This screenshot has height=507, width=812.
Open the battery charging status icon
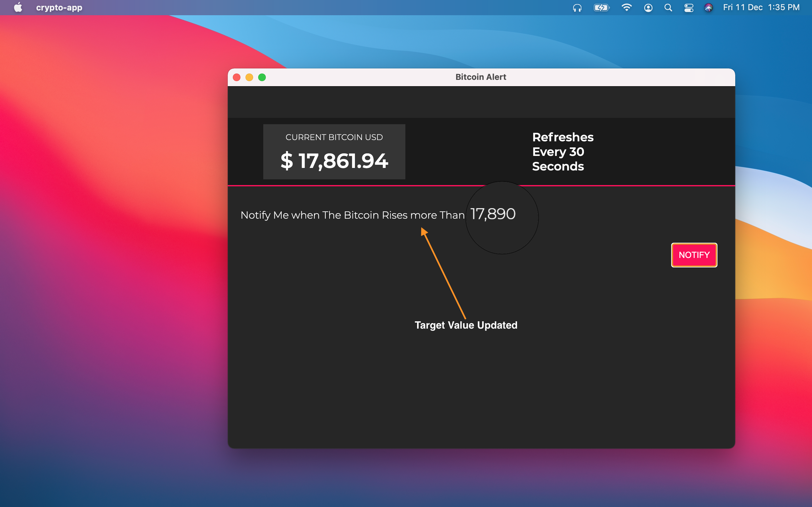coord(601,8)
